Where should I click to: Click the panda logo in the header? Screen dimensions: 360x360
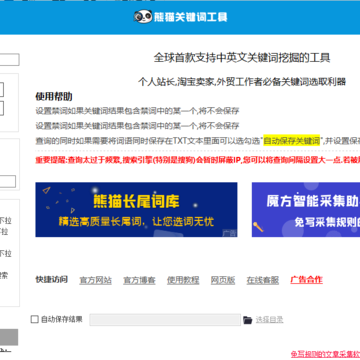(143, 17)
